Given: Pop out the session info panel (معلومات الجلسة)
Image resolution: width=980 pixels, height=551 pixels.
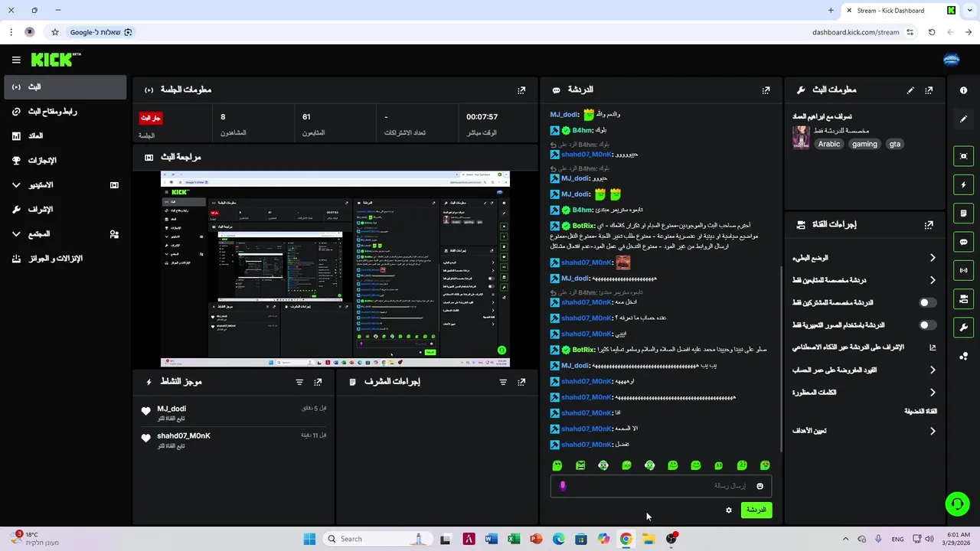Looking at the screenshot, I should pyautogui.click(x=521, y=90).
